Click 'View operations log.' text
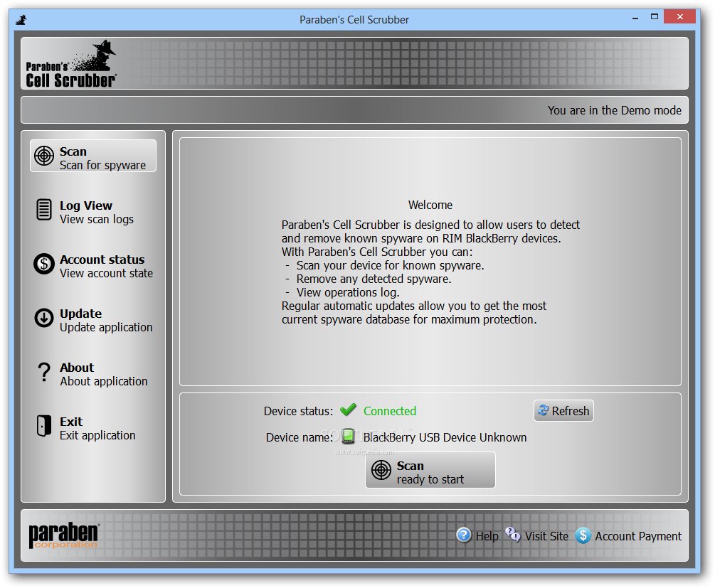This screenshot has height=588, width=715. 348,293
